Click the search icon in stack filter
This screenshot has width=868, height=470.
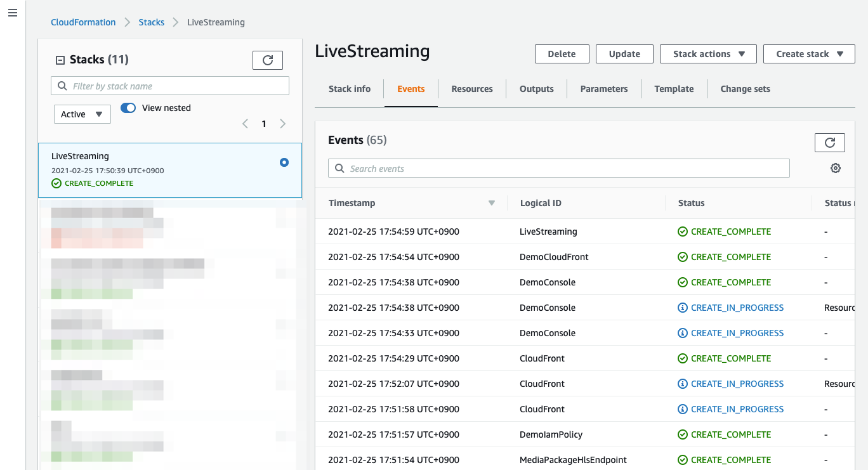click(x=62, y=86)
